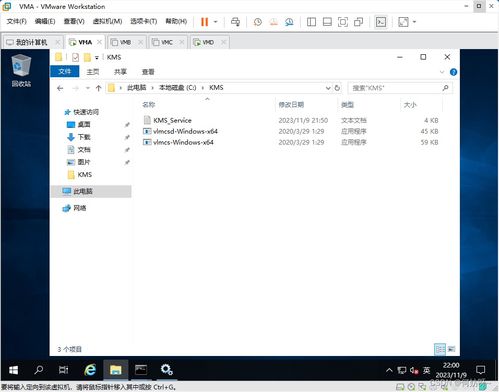Switch to large icons view in status bar
Viewport: 499px width, 392px height.
tap(451, 349)
